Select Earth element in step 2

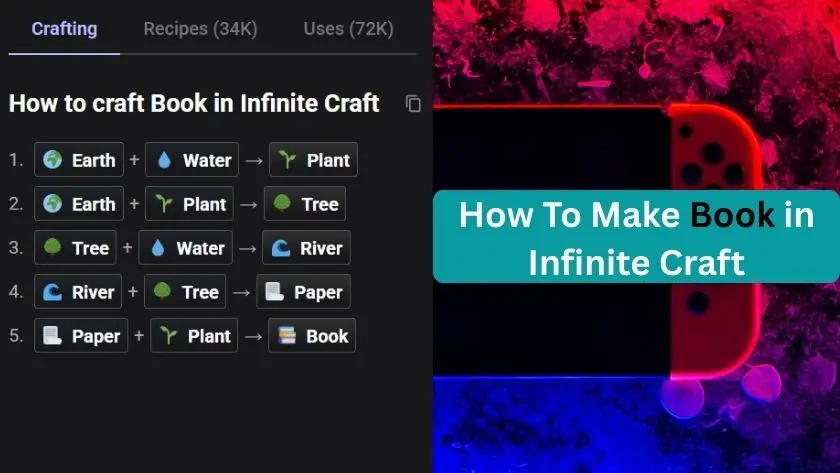pos(79,204)
